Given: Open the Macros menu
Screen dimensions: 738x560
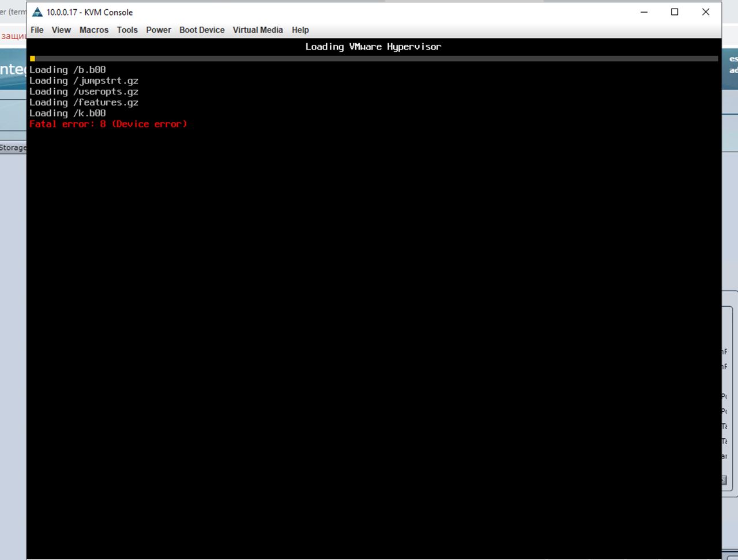Looking at the screenshot, I should pyautogui.click(x=94, y=30).
